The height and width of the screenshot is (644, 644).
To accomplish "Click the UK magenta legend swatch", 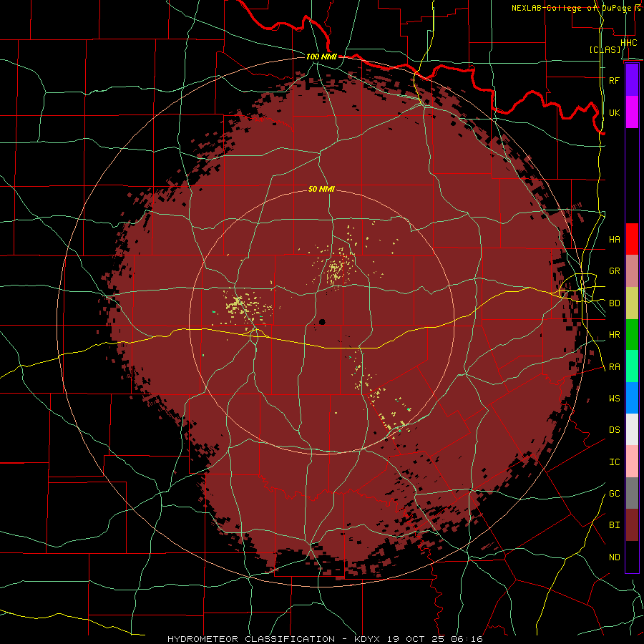I will [x=632, y=112].
